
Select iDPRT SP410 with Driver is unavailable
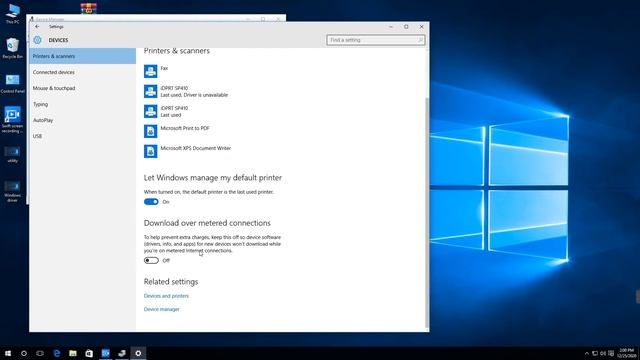186,91
